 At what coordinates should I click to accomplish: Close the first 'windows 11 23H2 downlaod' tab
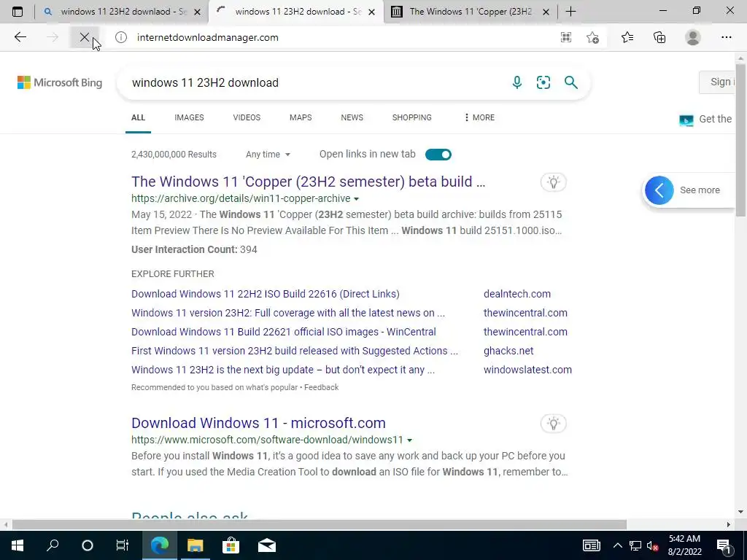(197, 12)
